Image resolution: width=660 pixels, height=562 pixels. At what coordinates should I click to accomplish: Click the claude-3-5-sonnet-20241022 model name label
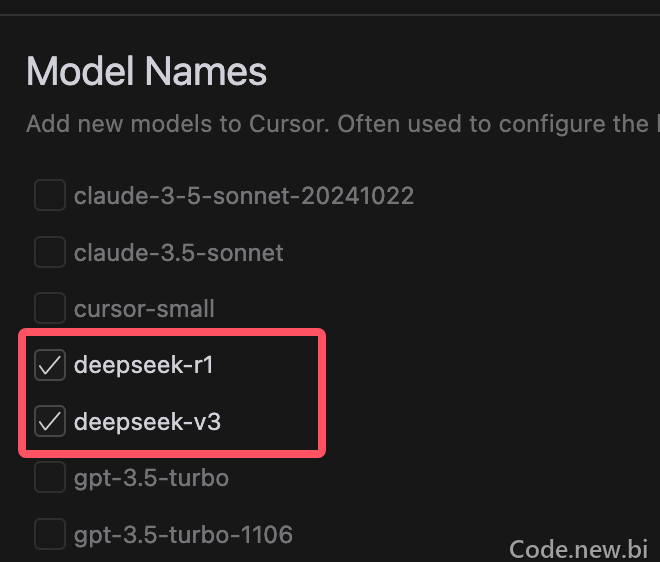tap(244, 196)
